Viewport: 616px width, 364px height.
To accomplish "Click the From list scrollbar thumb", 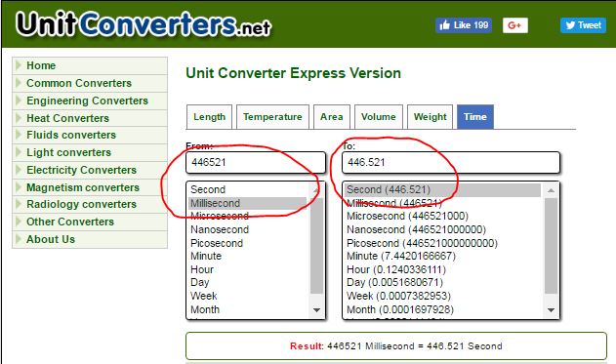I will (x=316, y=246).
